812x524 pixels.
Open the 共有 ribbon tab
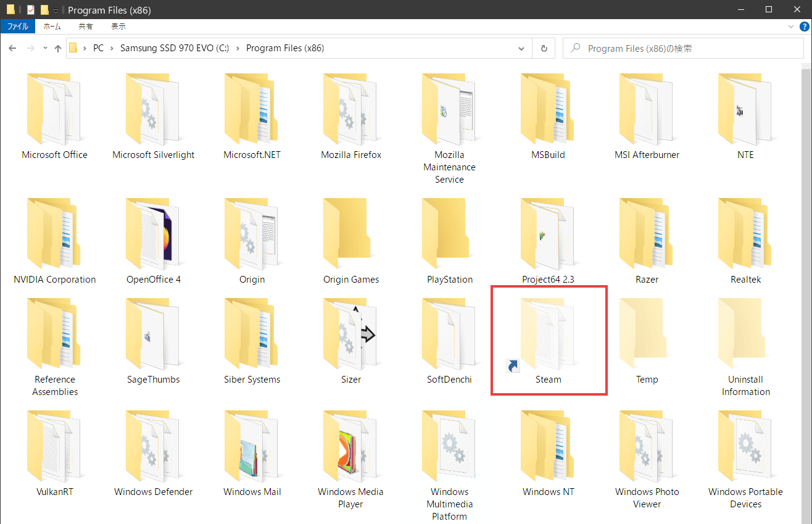(x=86, y=27)
